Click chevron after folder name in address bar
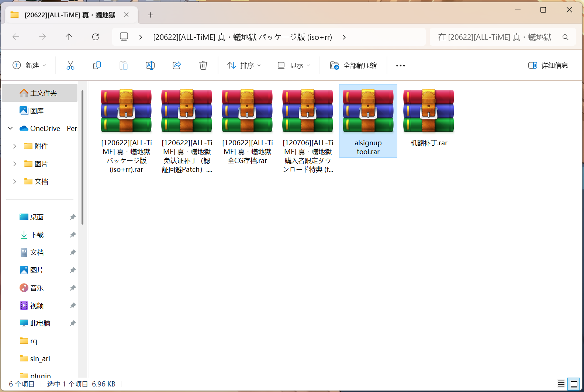Screen dimensions: 584x392 tap(344, 37)
